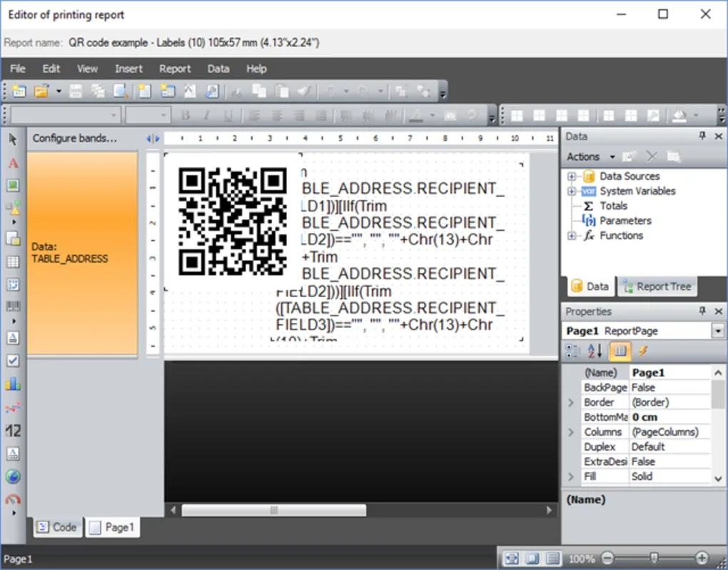This screenshot has height=570, width=728.
Task: Open the Insert menu
Action: 128,69
